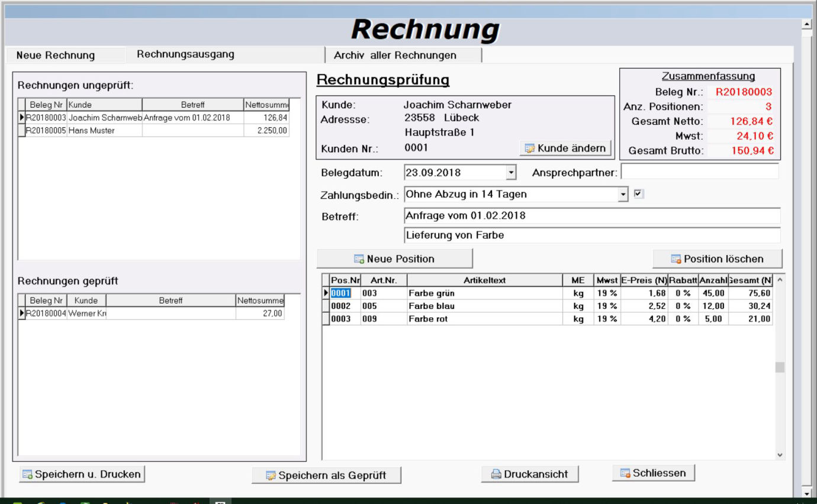817x504 pixels.
Task: Click the Speichern u. Drucken icon
Action: click(x=27, y=474)
